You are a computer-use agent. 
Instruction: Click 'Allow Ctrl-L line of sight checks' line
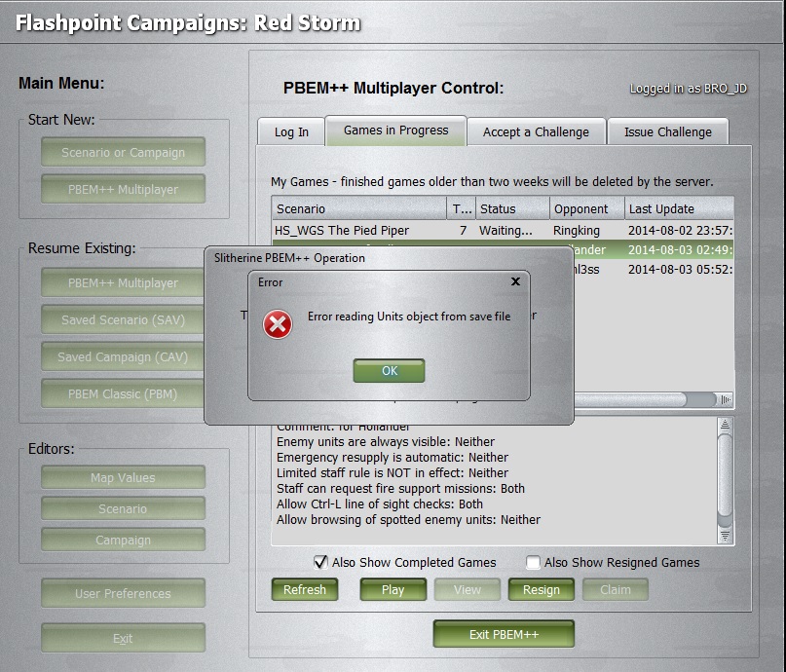coord(380,504)
